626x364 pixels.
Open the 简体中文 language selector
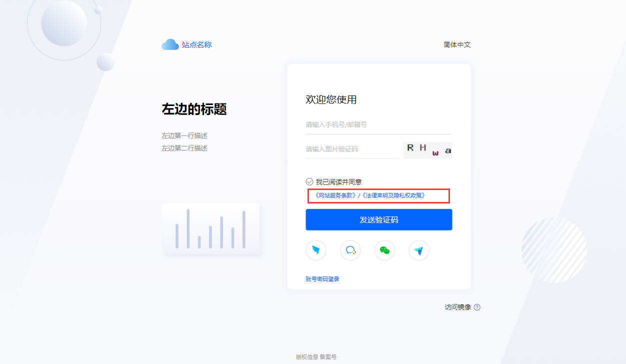pos(457,44)
